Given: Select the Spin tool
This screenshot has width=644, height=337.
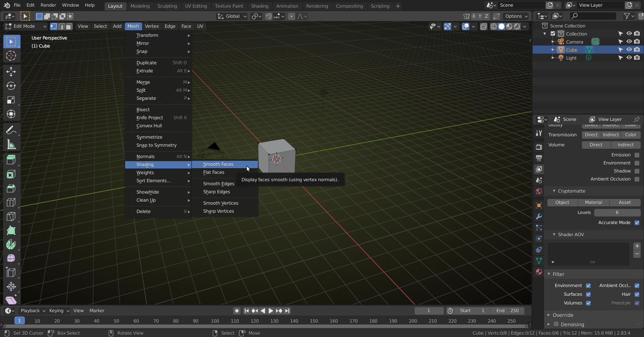Looking at the screenshot, I should 11,245.
